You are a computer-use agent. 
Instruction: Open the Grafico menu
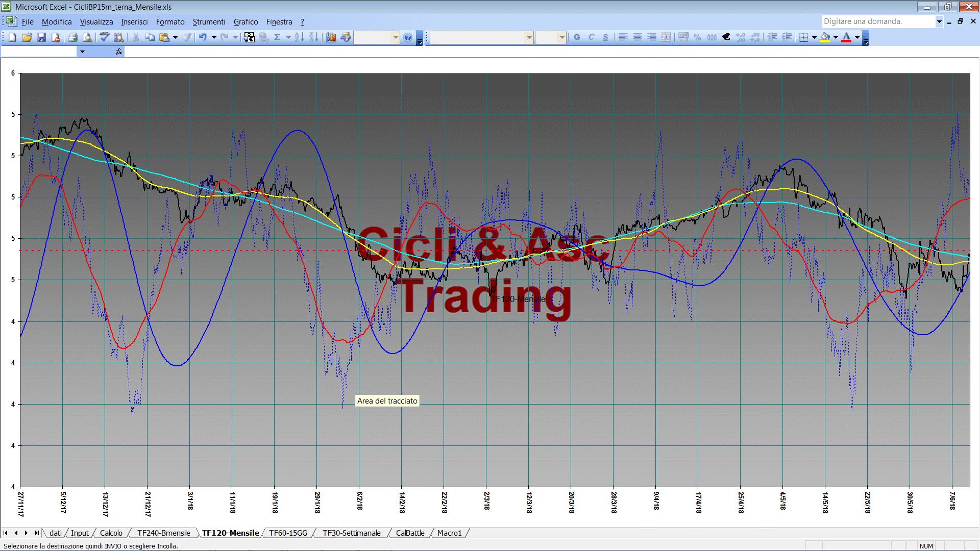tap(246, 21)
